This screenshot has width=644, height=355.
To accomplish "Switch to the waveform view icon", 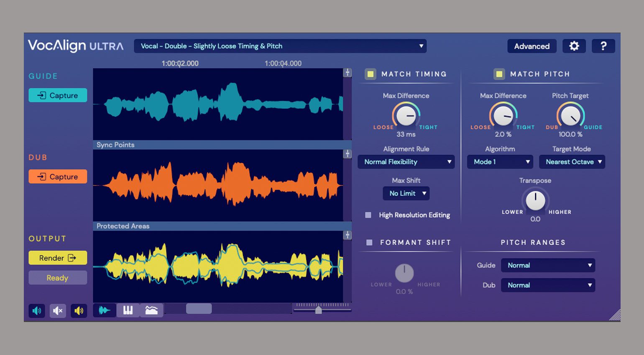I will coord(104,310).
